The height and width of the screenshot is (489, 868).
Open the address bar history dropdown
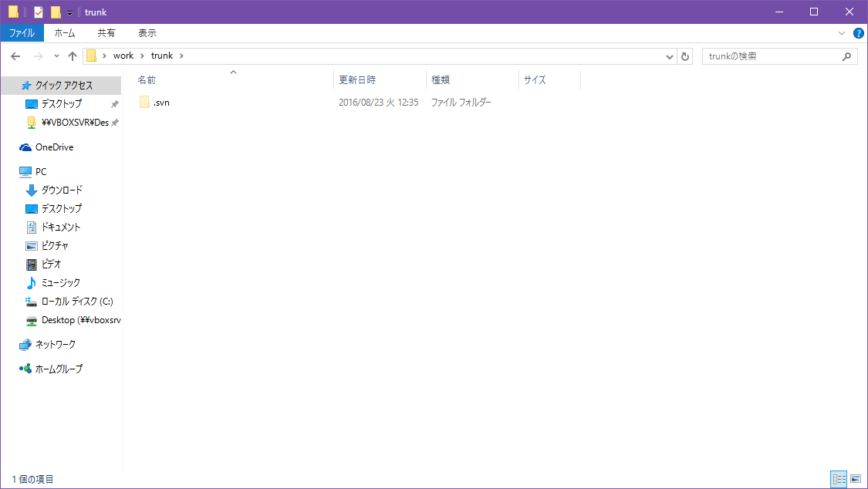tap(670, 56)
